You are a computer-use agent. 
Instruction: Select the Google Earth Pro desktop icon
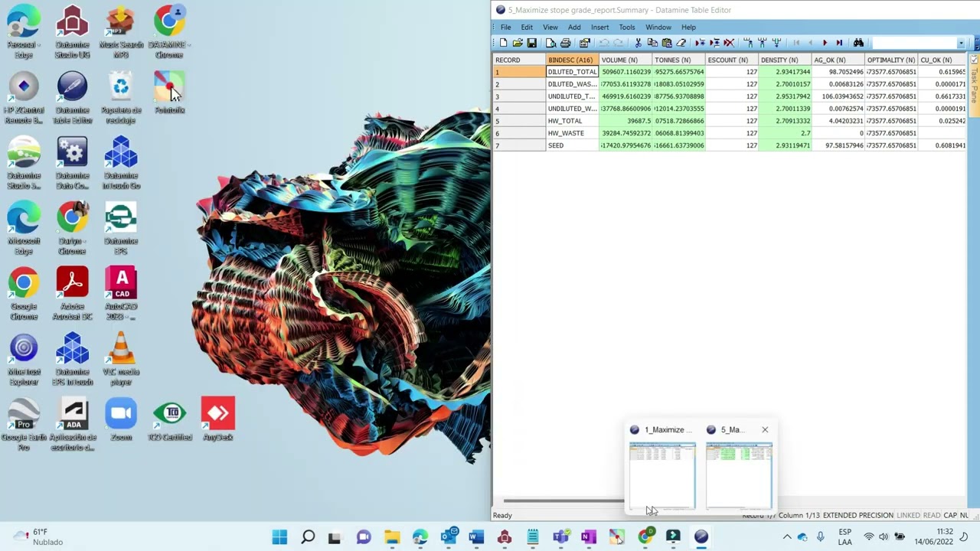point(24,425)
